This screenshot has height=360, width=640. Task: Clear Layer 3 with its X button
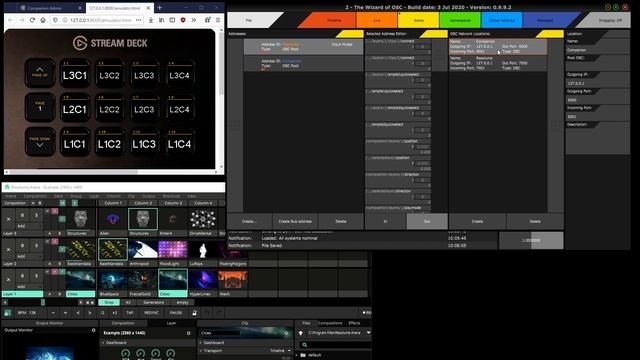(x=9, y=219)
